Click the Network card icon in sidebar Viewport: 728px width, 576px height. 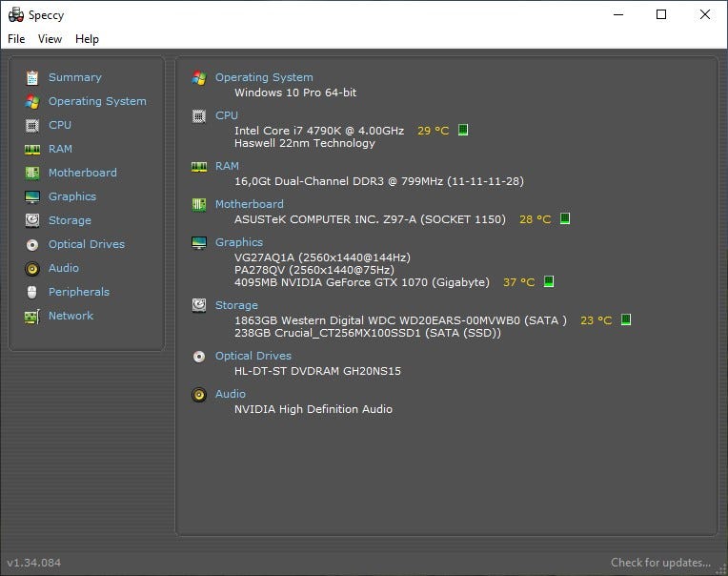pos(32,317)
